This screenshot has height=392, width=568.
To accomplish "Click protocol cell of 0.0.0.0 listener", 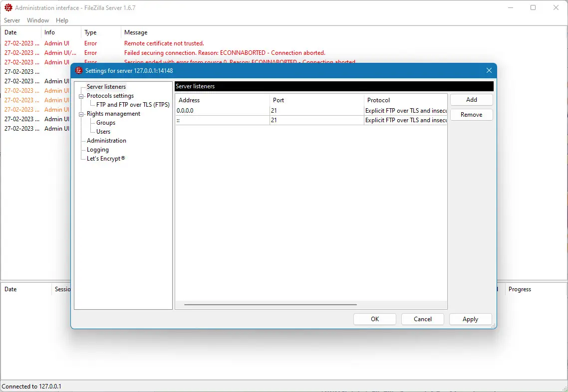I will click(x=405, y=111).
